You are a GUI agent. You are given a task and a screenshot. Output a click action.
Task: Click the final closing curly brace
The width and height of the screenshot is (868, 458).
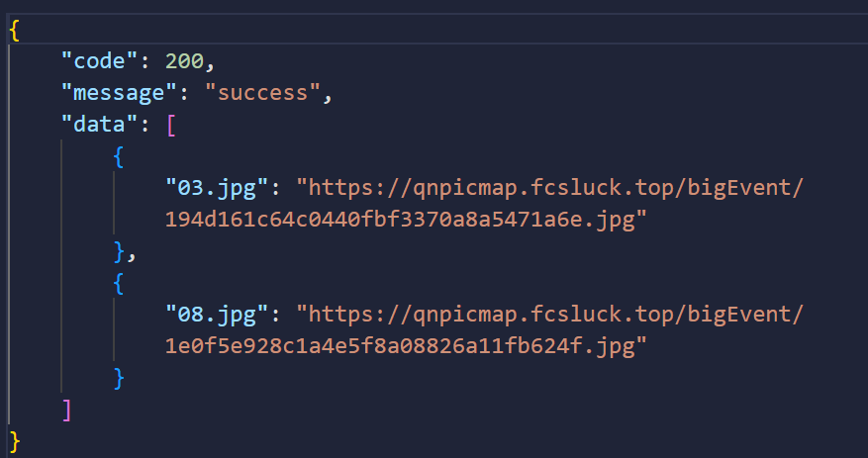point(14,440)
